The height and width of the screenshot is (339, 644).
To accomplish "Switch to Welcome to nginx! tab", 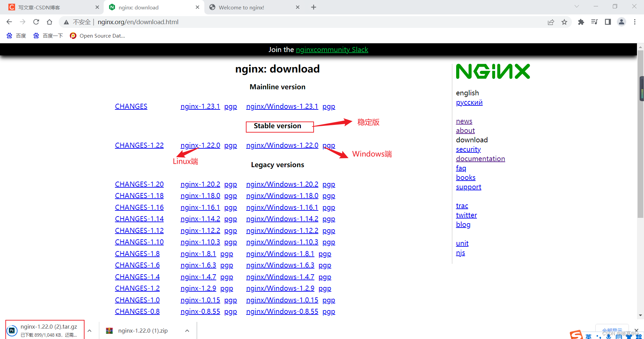I will [254, 7].
